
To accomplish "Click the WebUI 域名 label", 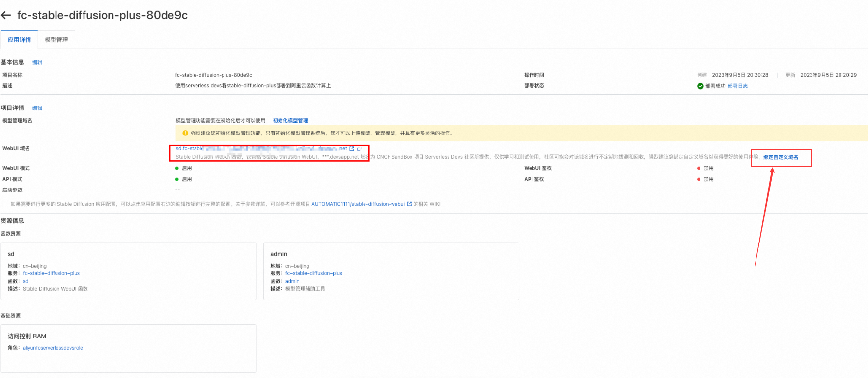I will coord(16,149).
